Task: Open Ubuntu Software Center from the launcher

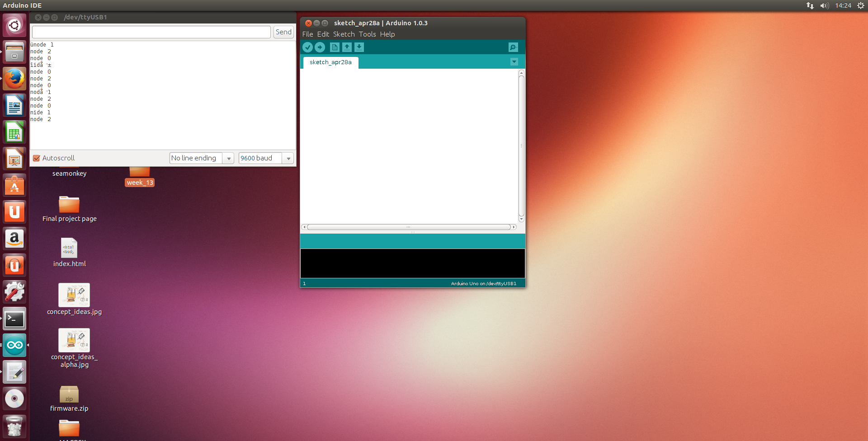Action: 14,185
